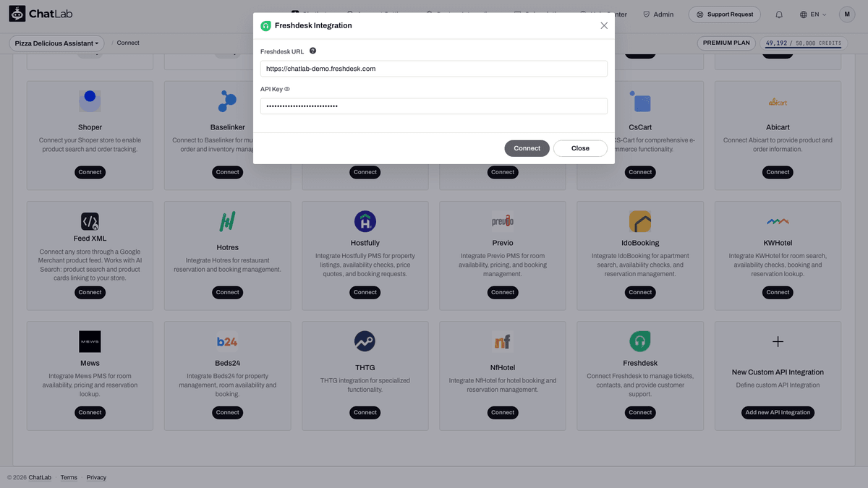
Task: Expand the Pizza Delicious Assistant dropdown
Action: (56, 43)
